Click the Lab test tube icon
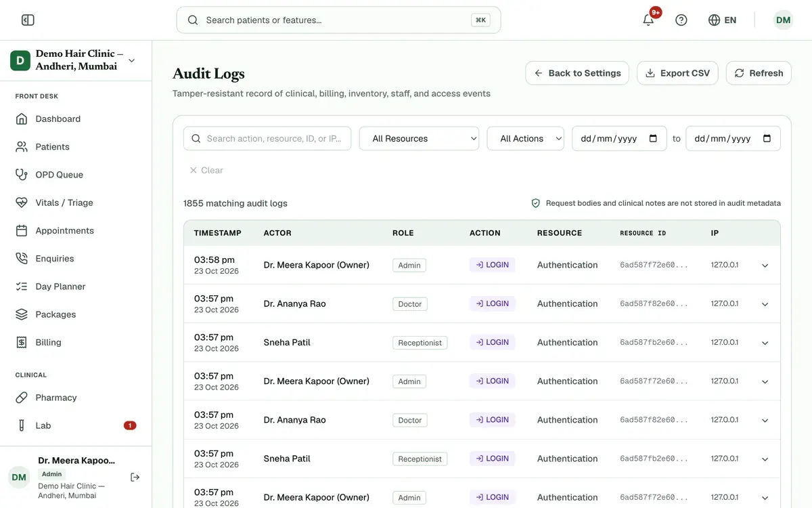 click(22, 425)
